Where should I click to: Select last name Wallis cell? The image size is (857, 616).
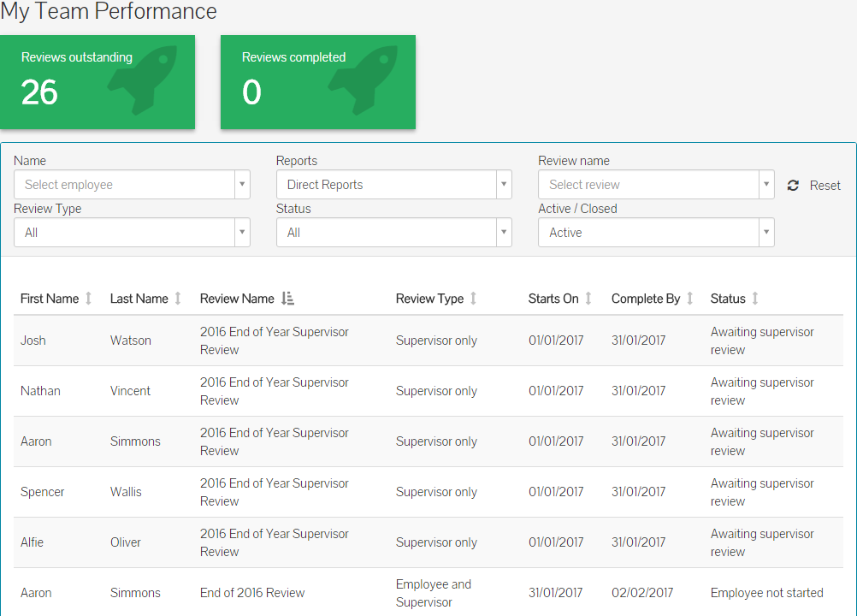point(126,492)
